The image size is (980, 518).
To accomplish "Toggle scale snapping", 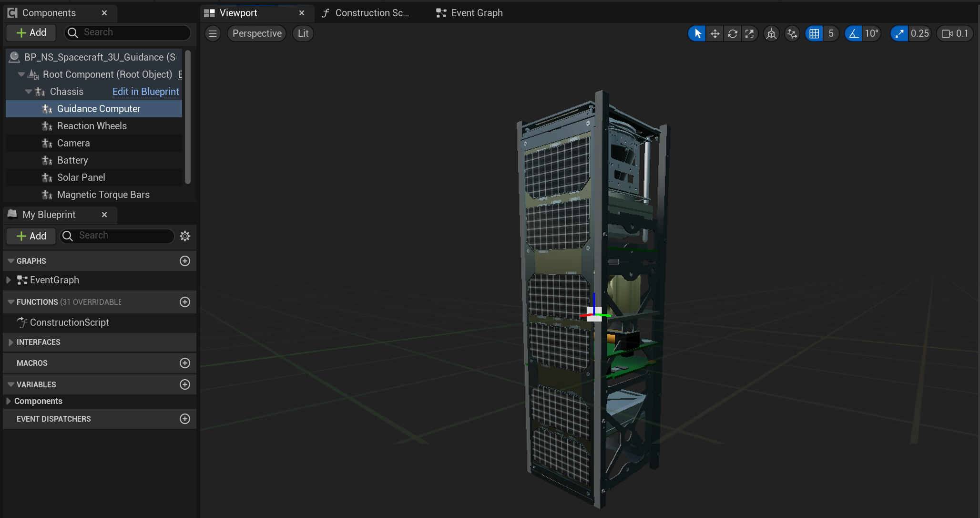I will point(899,33).
